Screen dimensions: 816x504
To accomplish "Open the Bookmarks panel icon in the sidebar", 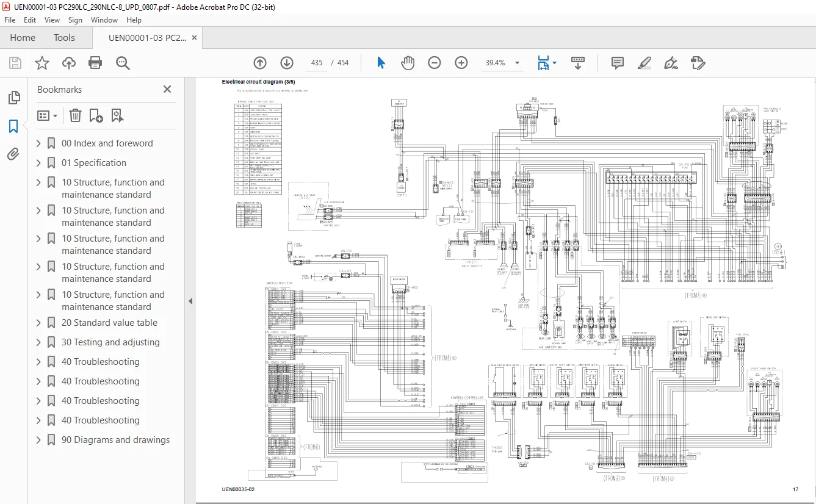I will tap(13, 126).
